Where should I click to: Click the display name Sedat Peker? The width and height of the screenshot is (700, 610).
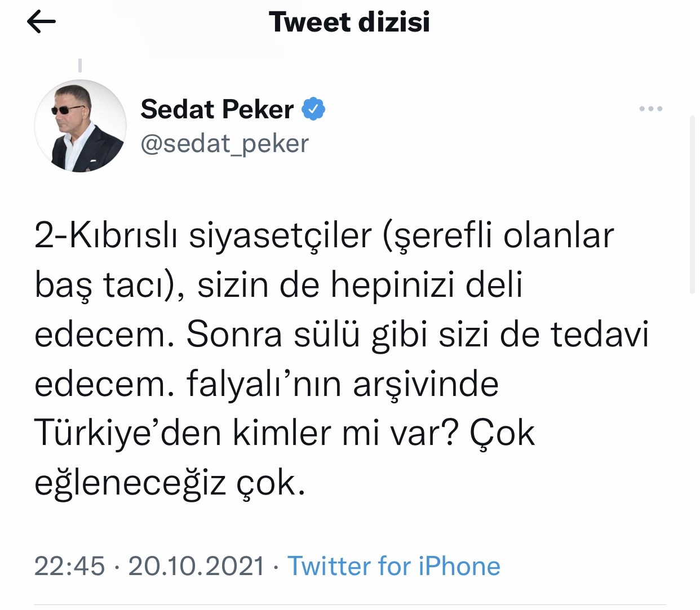pyautogui.click(x=217, y=109)
